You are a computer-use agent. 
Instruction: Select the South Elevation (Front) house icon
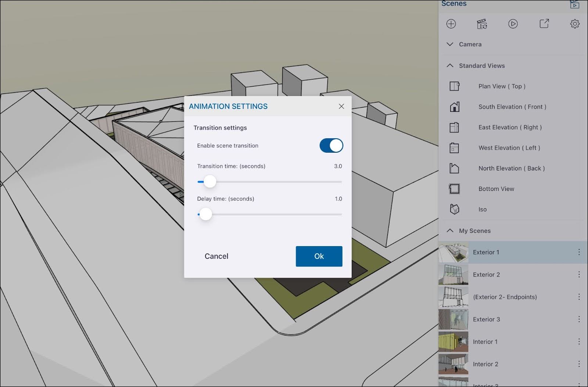[455, 107]
